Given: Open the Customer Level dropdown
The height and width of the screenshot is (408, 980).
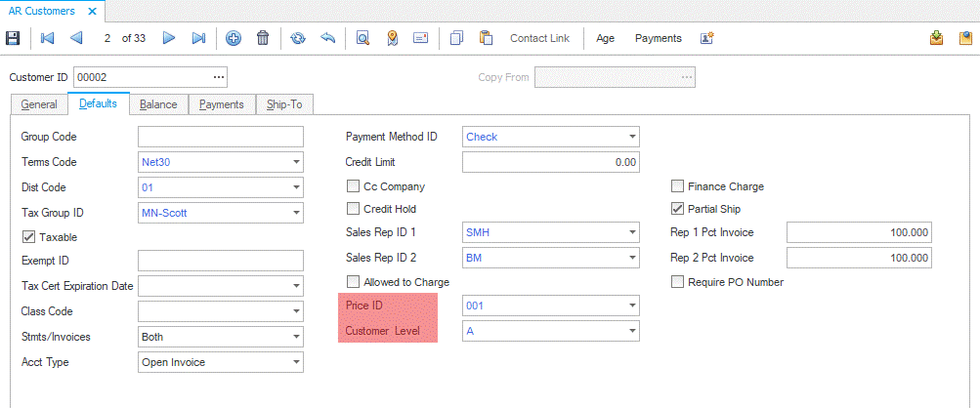Looking at the screenshot, I should click(632, 331).
